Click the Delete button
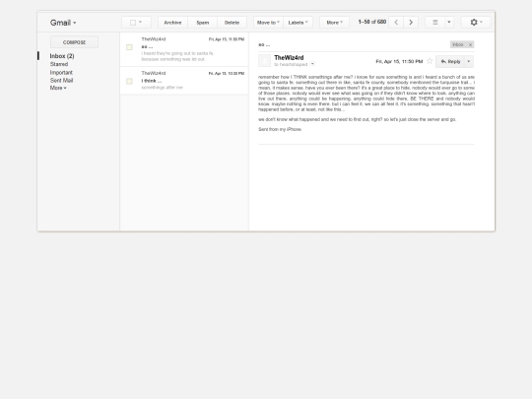532x399 pixels. [233, 23]
